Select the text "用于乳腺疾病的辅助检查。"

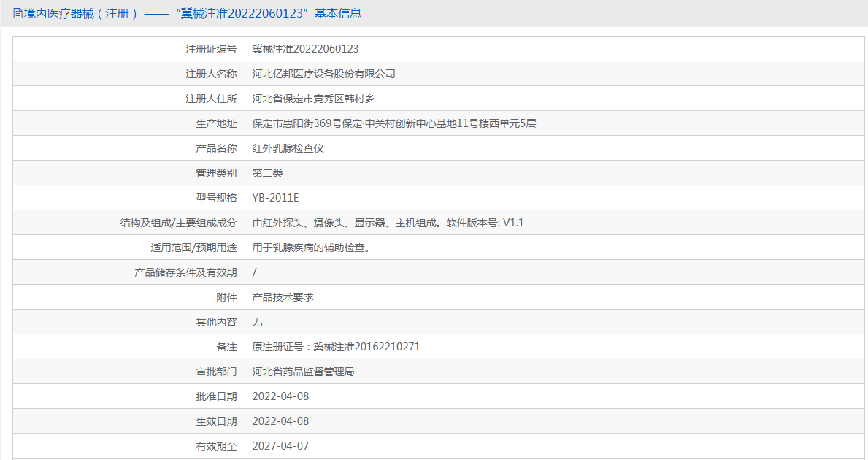click(x=312, y=248)
